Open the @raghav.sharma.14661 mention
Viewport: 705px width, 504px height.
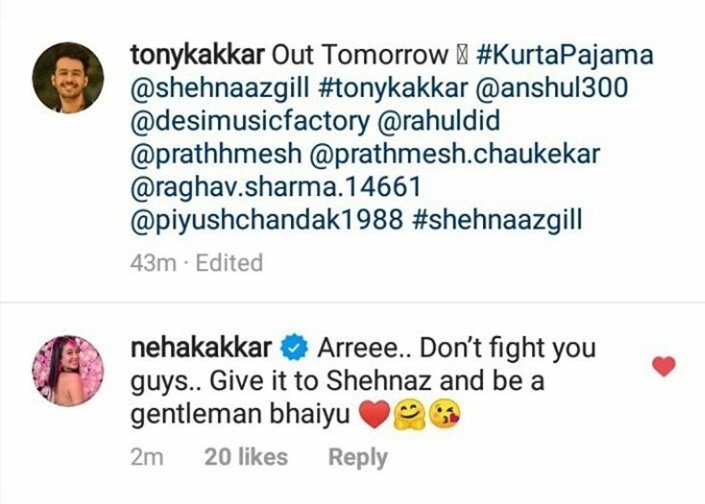(276, 187)
